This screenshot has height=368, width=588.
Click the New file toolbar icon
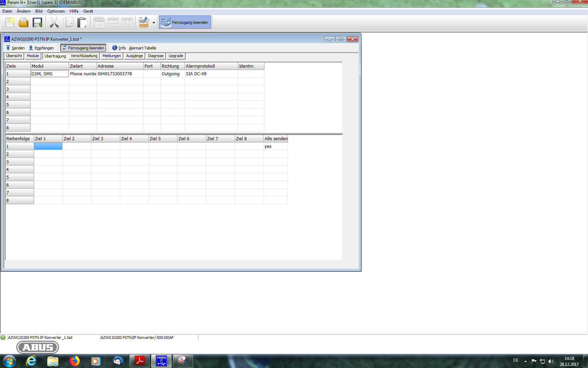point(10,22)
